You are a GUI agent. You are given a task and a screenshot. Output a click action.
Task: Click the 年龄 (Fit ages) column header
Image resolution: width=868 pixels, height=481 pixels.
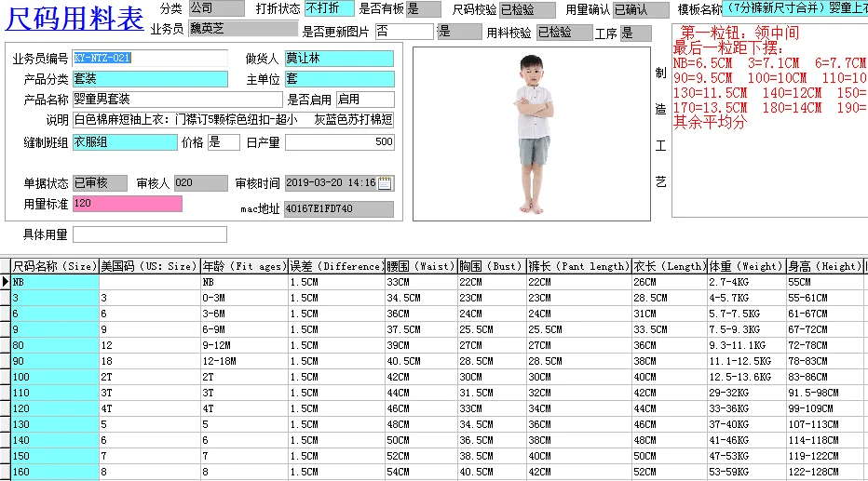[x=244, y=266]
